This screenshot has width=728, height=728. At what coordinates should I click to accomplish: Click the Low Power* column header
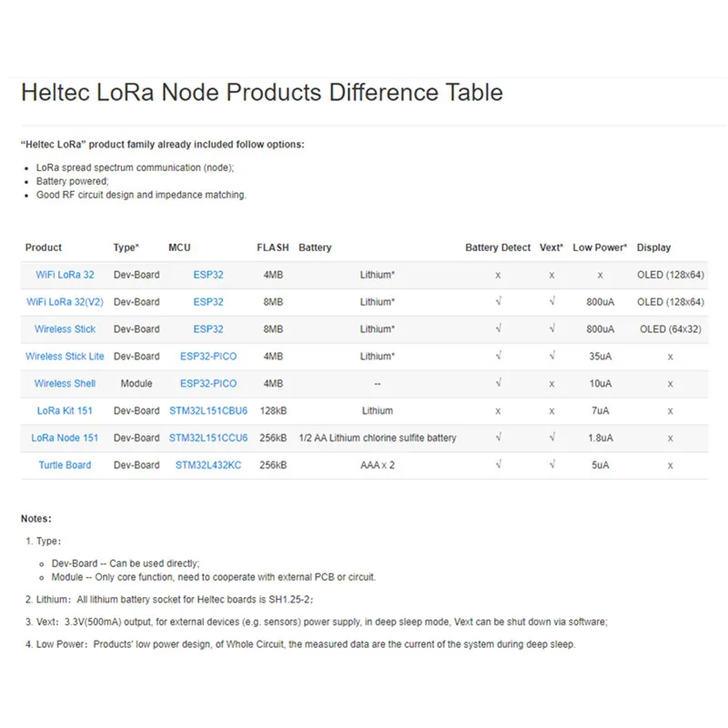(600, 248)
